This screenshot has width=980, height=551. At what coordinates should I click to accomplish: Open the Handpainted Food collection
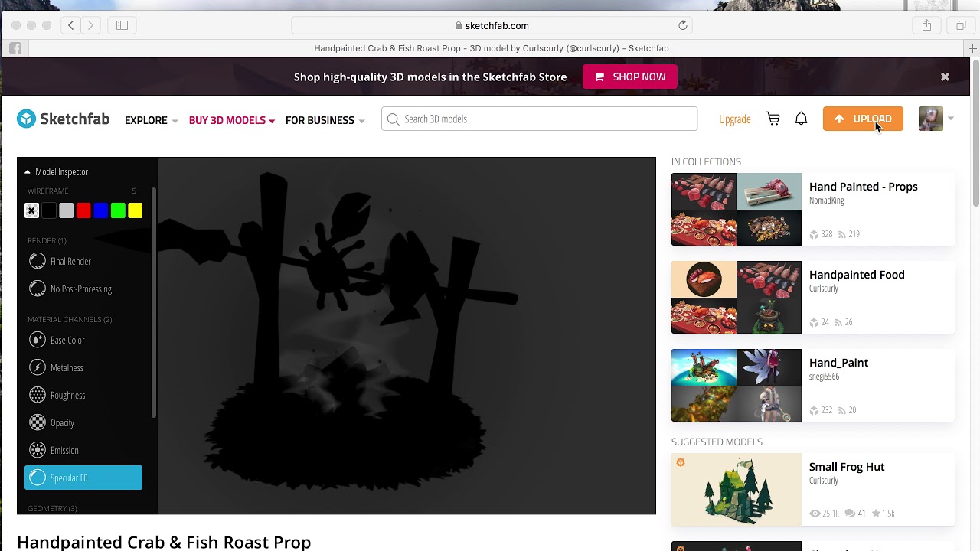857,275
